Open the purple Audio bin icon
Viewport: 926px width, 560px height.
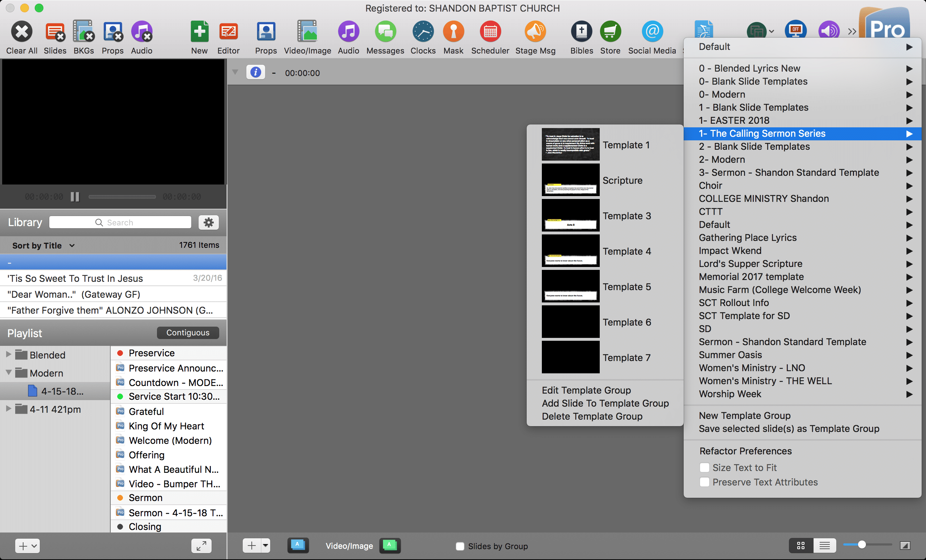point(348,31)
